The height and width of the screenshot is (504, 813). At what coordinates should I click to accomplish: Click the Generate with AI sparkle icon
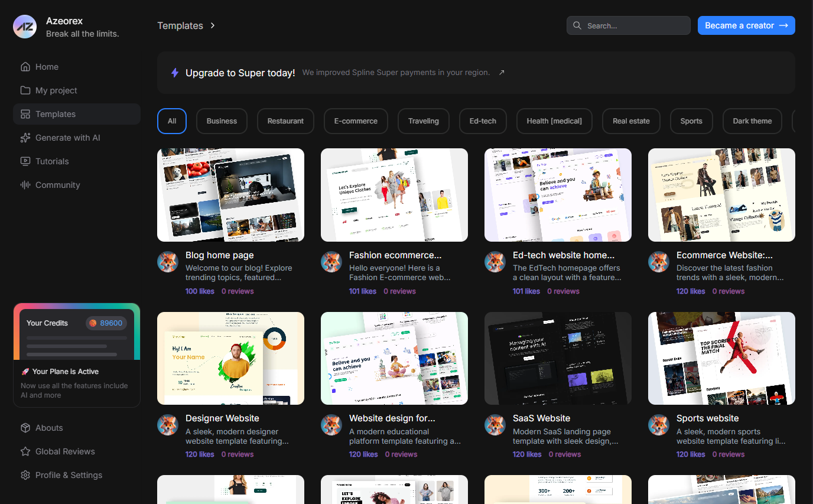[x=25, y=138]
